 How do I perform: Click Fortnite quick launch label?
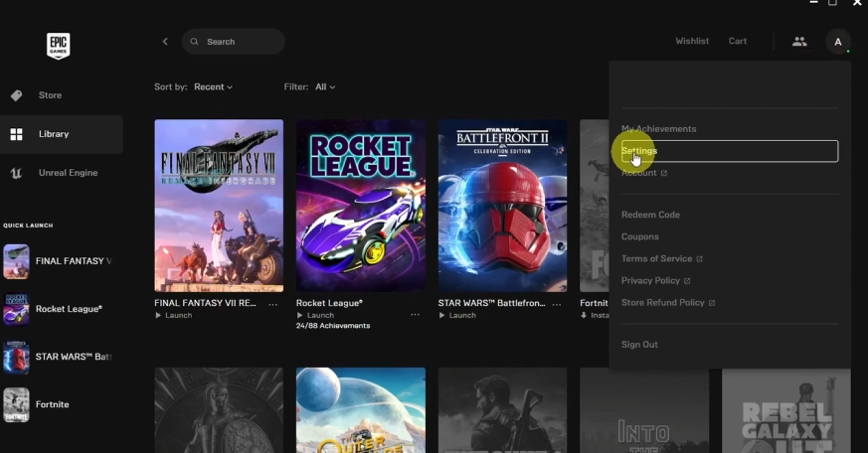coord(53,404)
